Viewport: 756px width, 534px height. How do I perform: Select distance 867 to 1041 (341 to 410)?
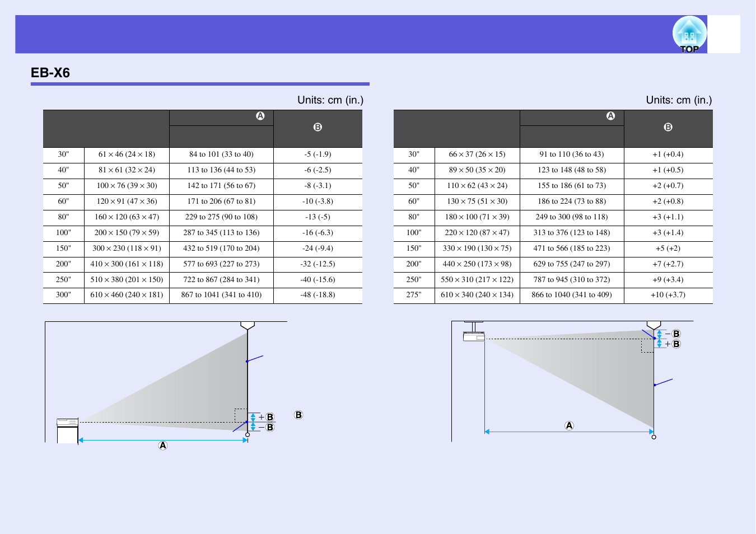click(x=221, y=295)
